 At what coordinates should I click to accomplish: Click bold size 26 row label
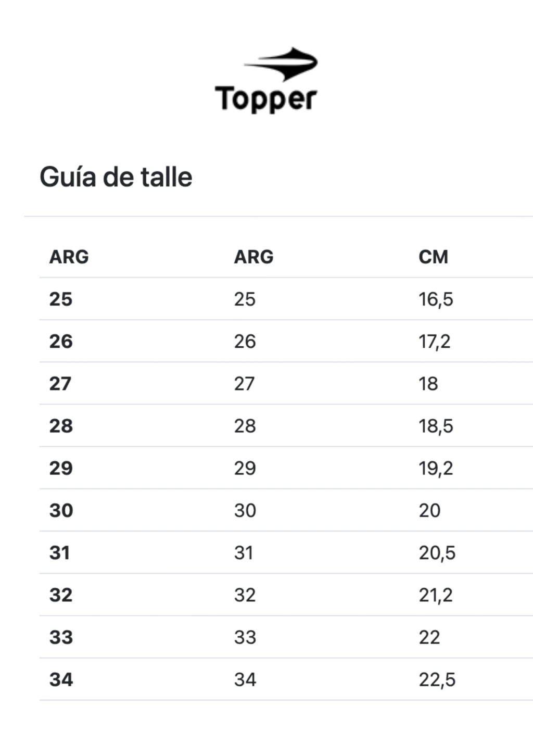point(61,341)
